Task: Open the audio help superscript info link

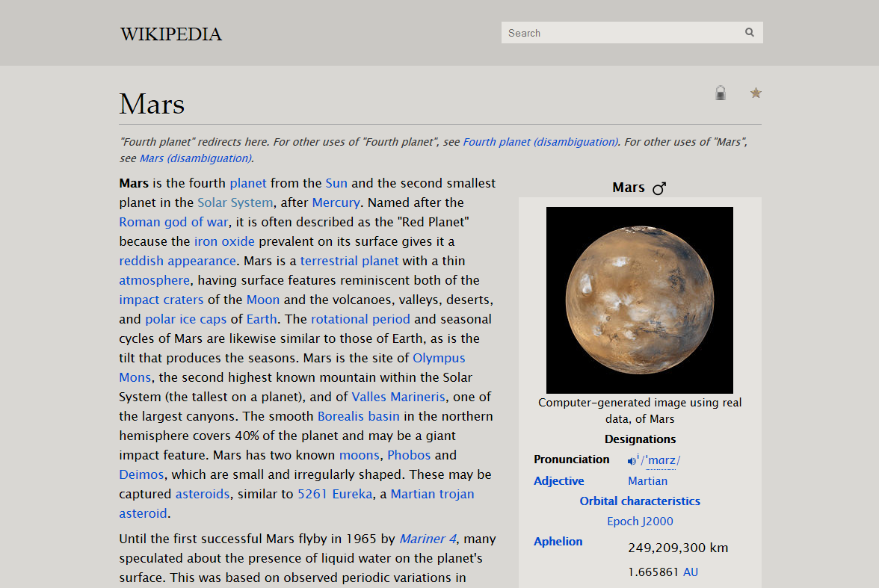Action: pos(638,455)
